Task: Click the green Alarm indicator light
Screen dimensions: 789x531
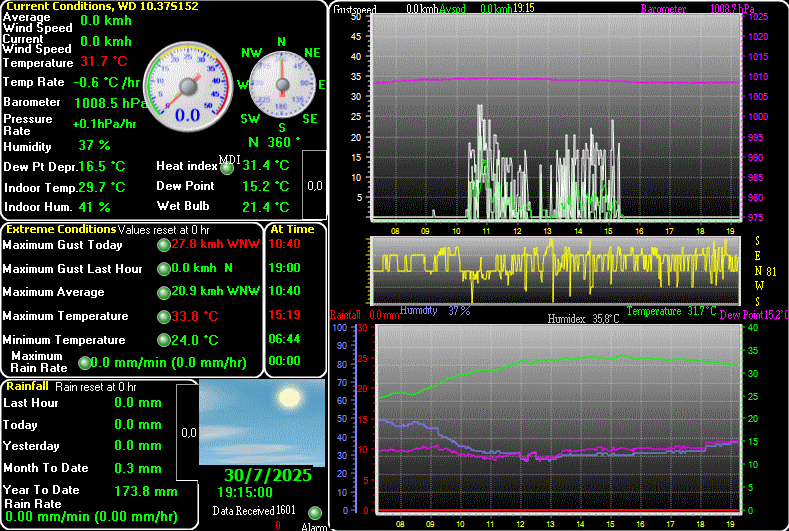Action: click(315, 513)
